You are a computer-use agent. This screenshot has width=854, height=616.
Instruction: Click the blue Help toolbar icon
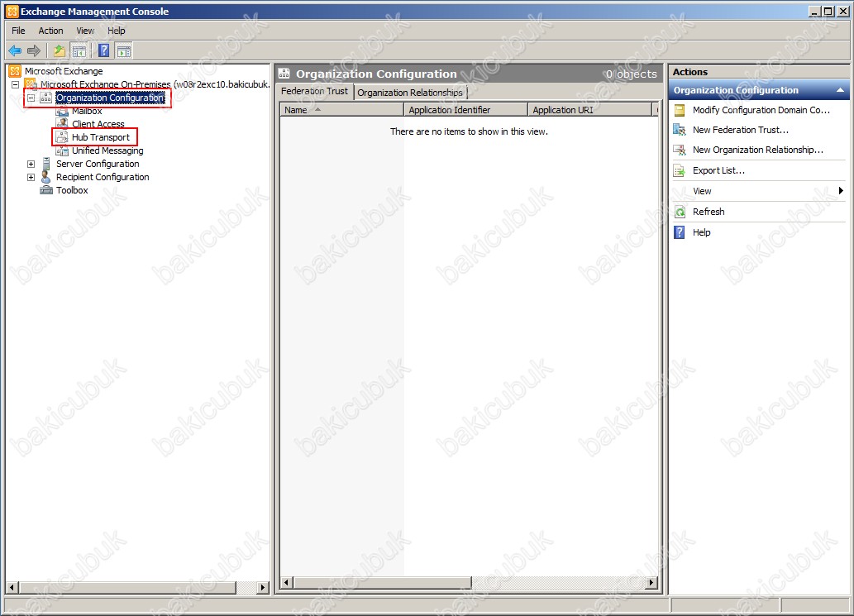click(x=103, y=51)
